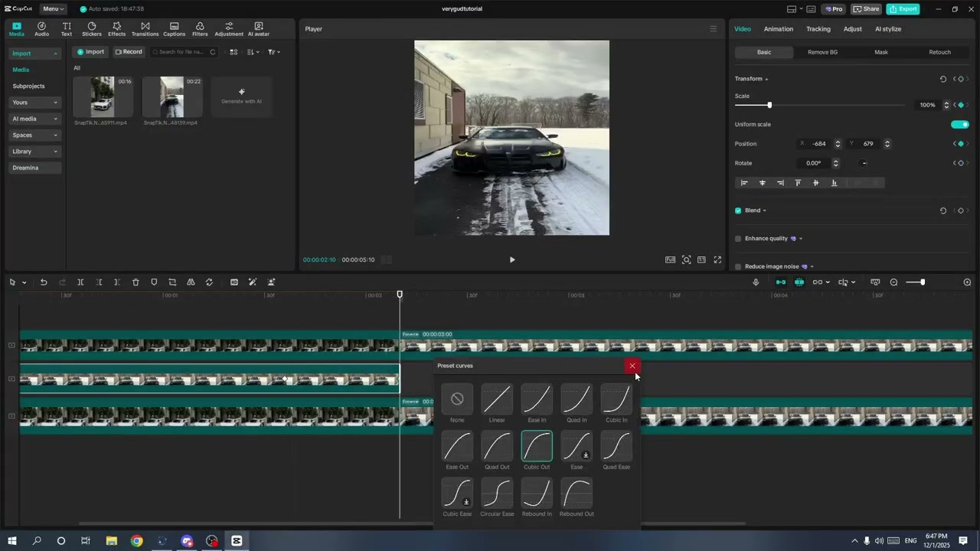Toggle the bottom track visibility control
The image size is (980, 551).
pyautogui.click(x=11, y=416)
